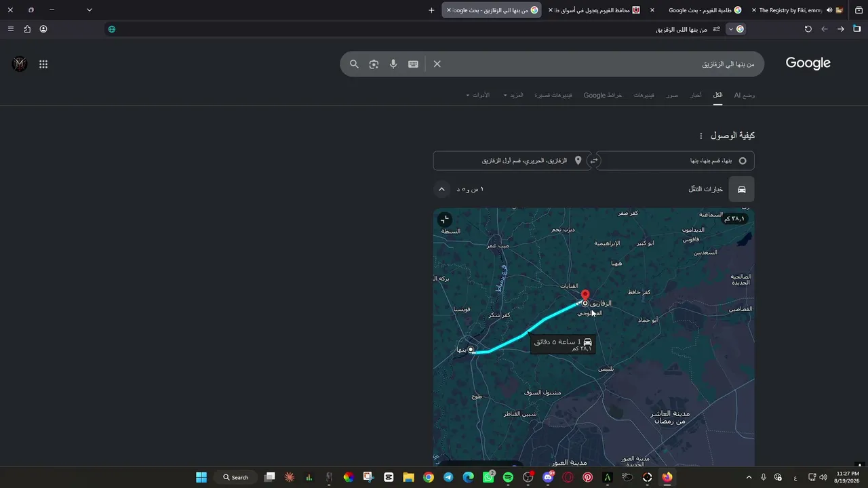Screen dimensions: 868x488
Task: Swap origin and destination fields
Action: [x=594, y=161]
